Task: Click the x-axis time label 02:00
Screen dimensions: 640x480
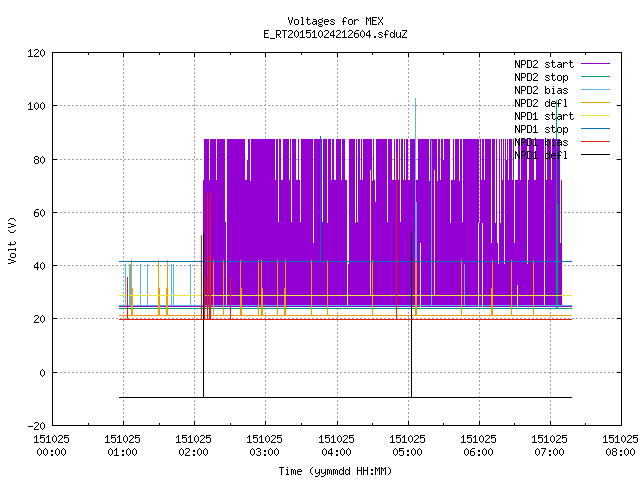Action: (x=193, y=452)
